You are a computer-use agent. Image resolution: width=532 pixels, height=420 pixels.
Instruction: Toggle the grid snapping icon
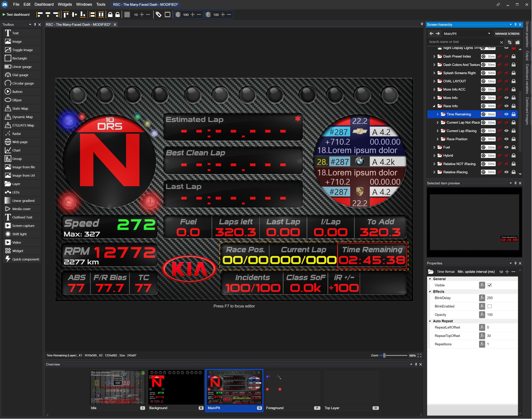[127, 14]
